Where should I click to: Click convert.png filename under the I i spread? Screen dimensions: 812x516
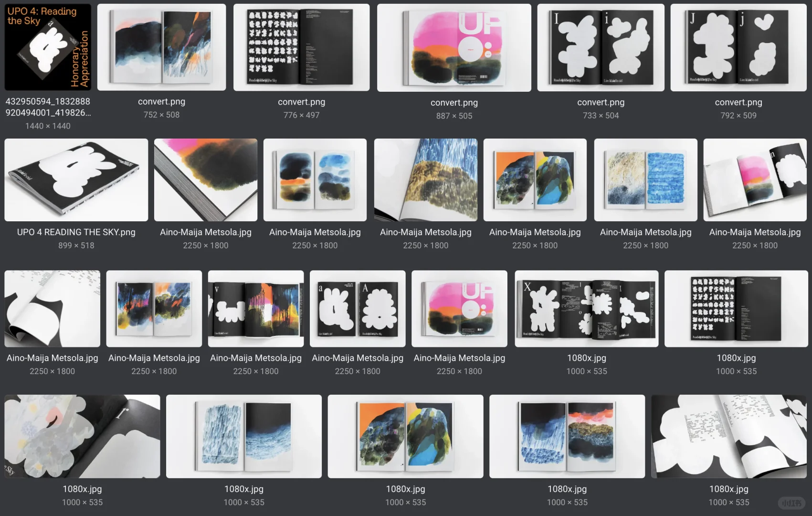(601, 102)
